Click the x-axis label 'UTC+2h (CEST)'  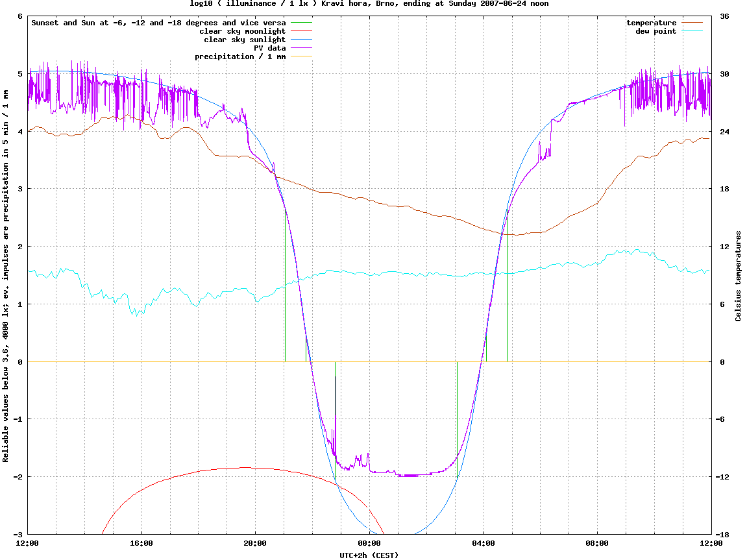tap(369, 555)
